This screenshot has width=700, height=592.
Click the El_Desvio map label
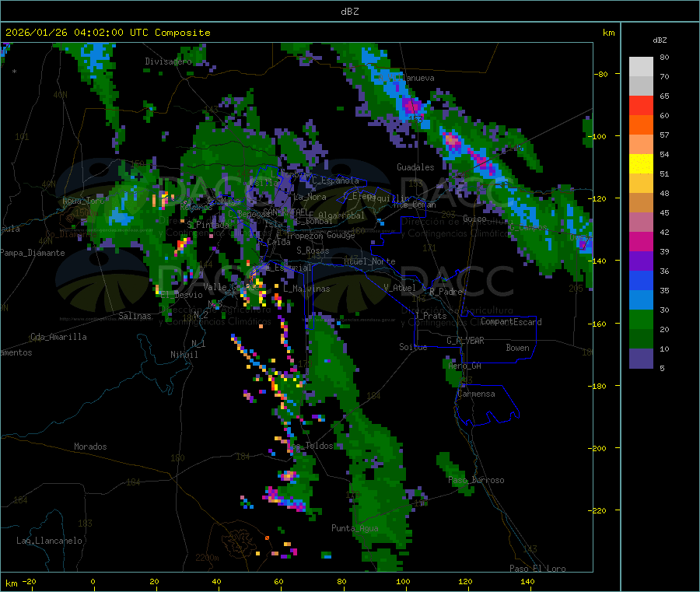tap(181, 295)
